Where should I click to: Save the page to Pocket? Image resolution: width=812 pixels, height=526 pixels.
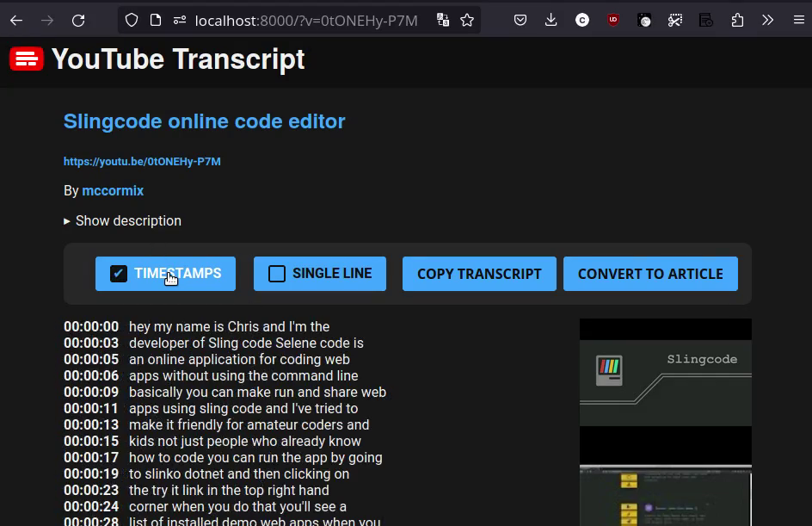(520, 20)
